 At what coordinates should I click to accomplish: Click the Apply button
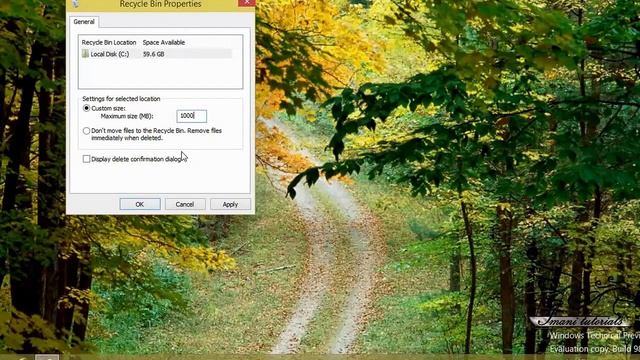(230, 204)
